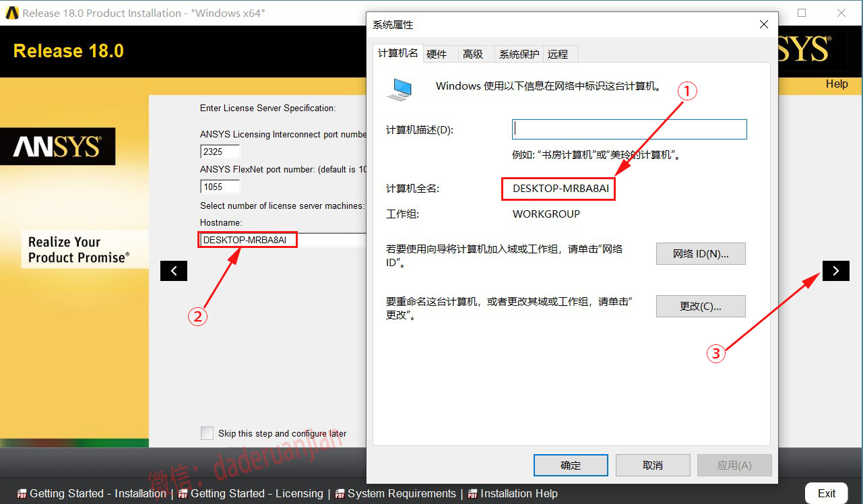Image resolution: width=863 pixels, height=504 pixels.
Task: Open Installation Help PDF icon
Action: pos(472,494)
